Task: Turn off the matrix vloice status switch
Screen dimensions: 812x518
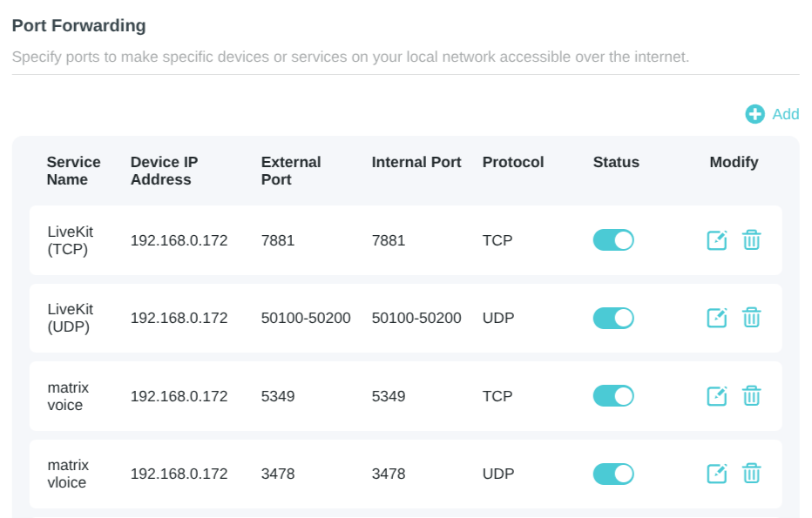Action: point(613,474)
